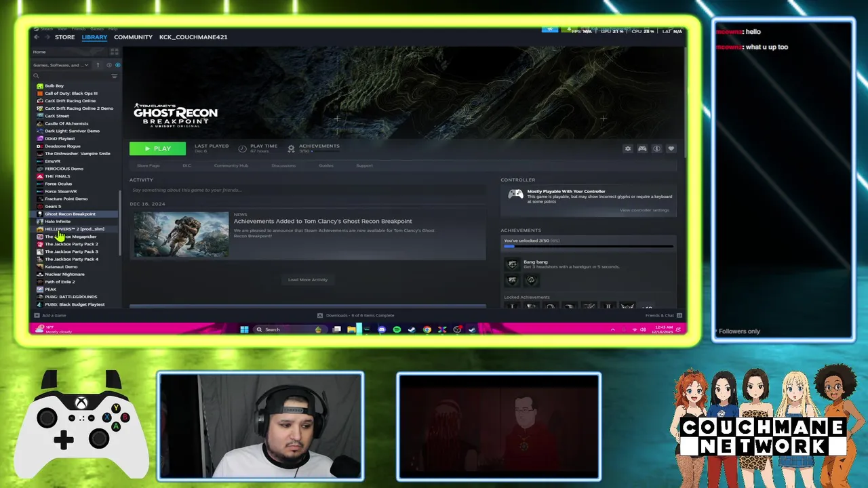Open Discord from the taskbar
This screenshot has width=868, height=488.
382,329
